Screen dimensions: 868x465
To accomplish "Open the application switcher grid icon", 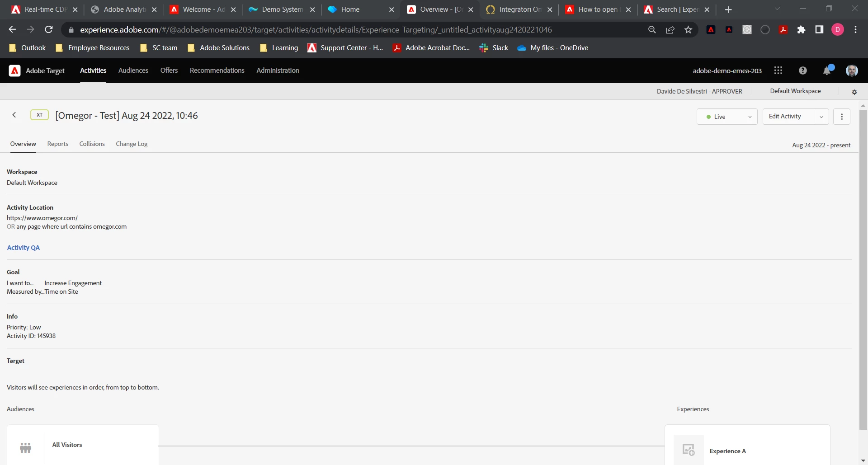I will coord(778,70).
